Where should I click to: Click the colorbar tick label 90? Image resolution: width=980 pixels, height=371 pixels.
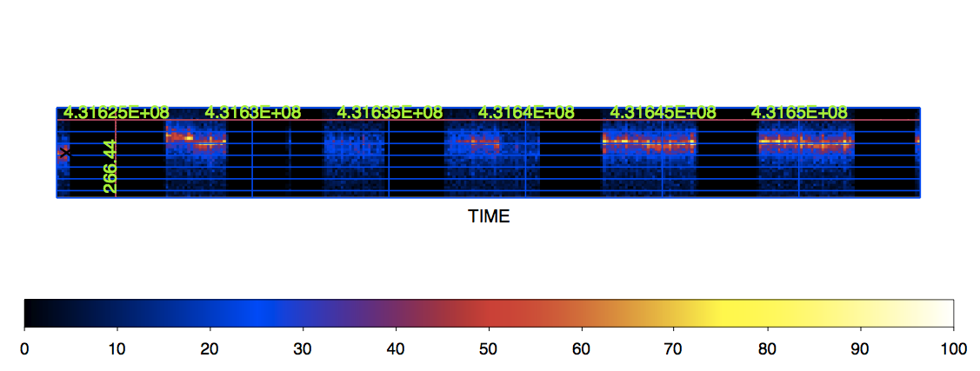pos(861,350)
